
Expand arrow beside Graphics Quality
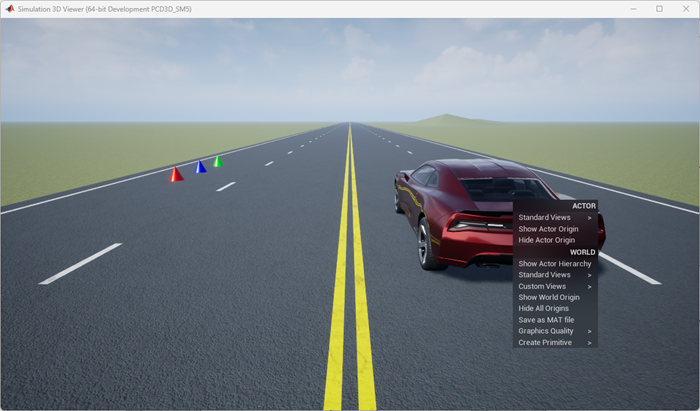(x=589, y=332)
